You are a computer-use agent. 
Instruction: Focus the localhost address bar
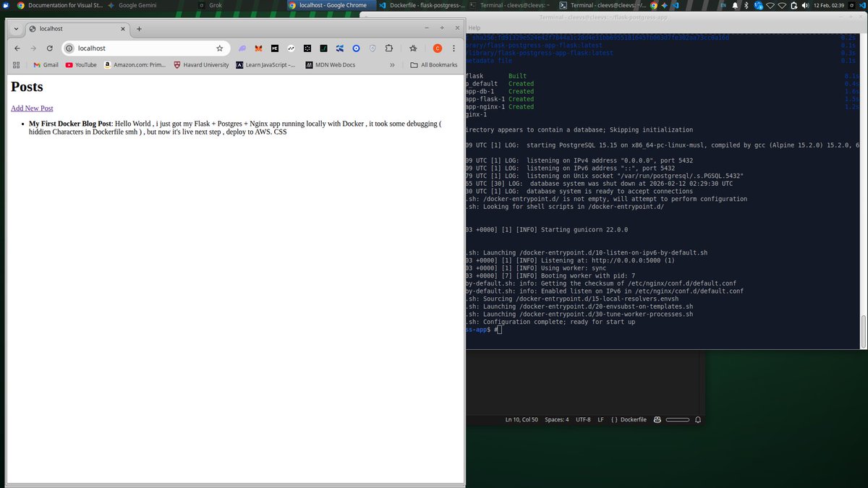point(145,48)
